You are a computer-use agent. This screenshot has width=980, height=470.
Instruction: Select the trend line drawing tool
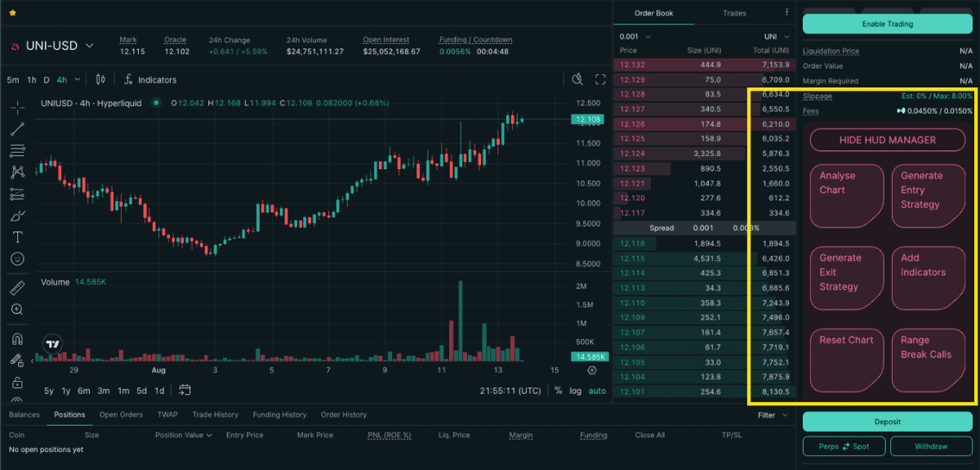pos(17,129)
